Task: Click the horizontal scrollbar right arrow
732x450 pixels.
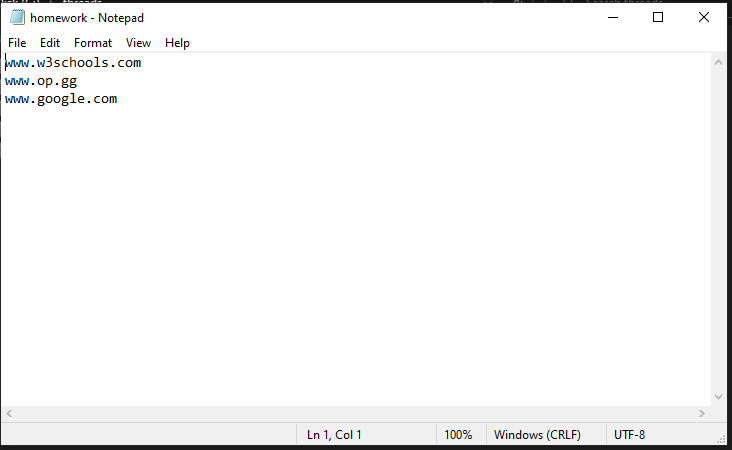Action: tap(702, 414)
